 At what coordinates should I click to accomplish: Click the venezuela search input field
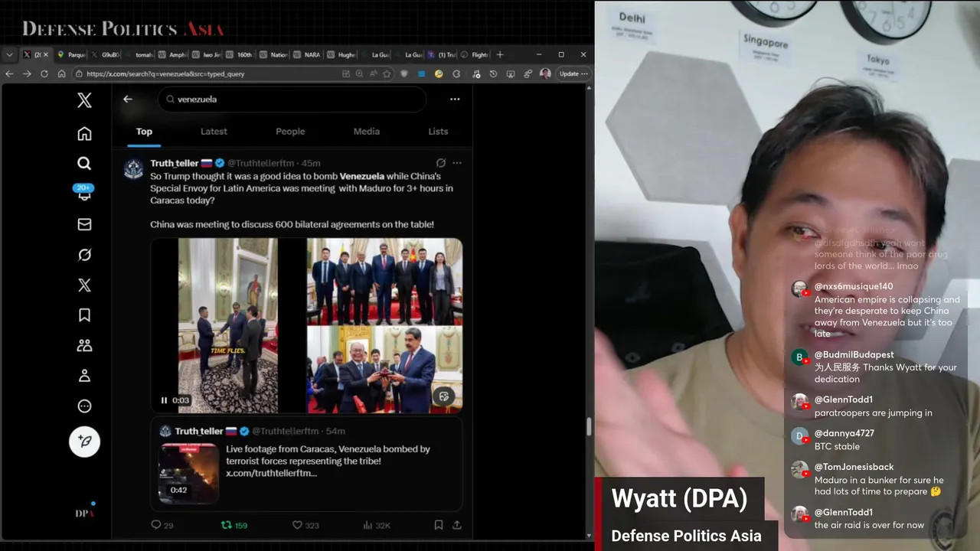click(292, 99)
